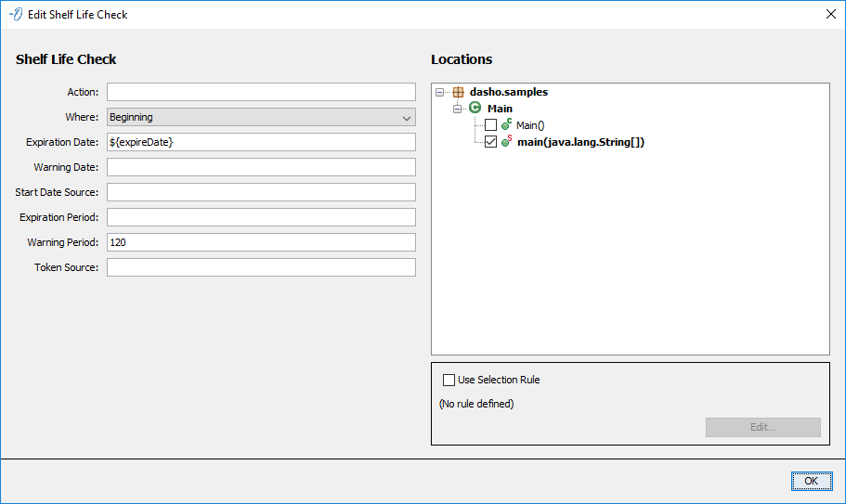846x504 pixels.
Task: Collapse the Main class node
Action: click(x=458, y=109)
